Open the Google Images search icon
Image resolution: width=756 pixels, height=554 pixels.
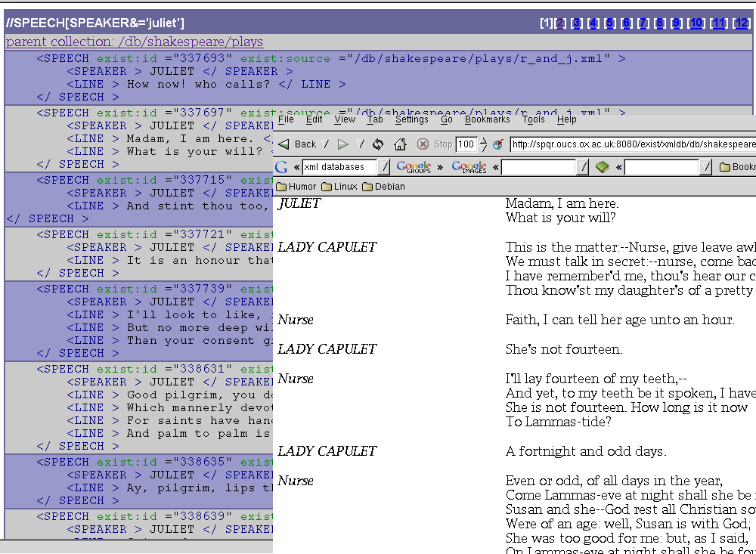[469, 166]
